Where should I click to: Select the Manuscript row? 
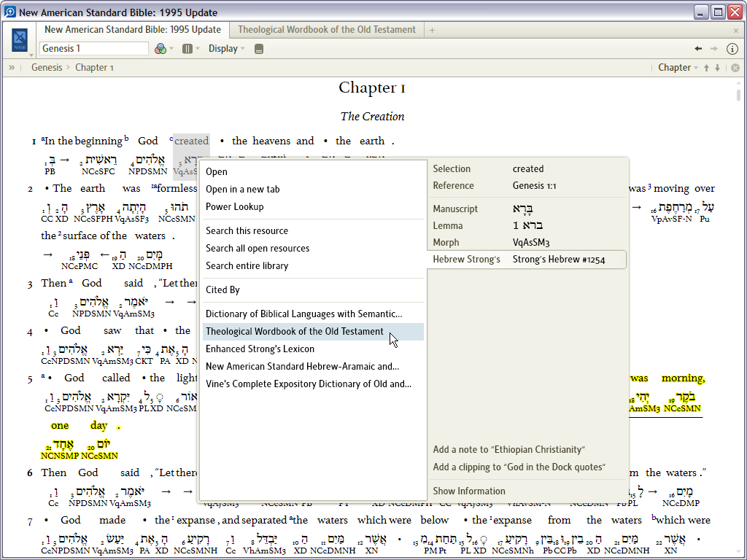(527, 209)
